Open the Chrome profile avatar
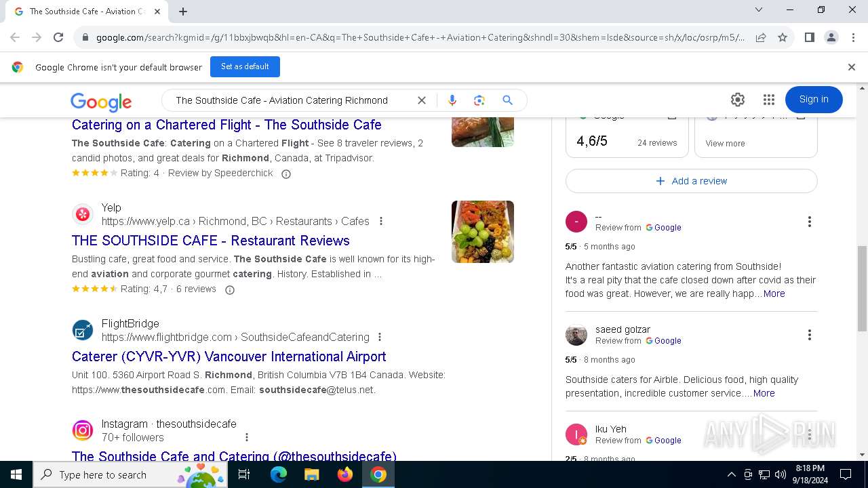The height and width of the screenshot is (488, 868). pyautogui.click(x=831, y=37)
